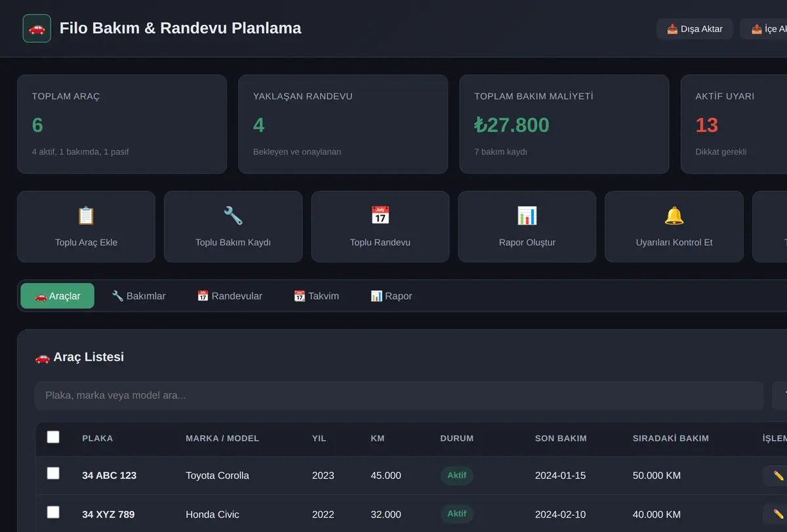Image resolution: width=787 pixels, height=532 pixels.
Task: Open Toplu Araç Ekle clipboard icon
Action: click(x=86, y=215)
